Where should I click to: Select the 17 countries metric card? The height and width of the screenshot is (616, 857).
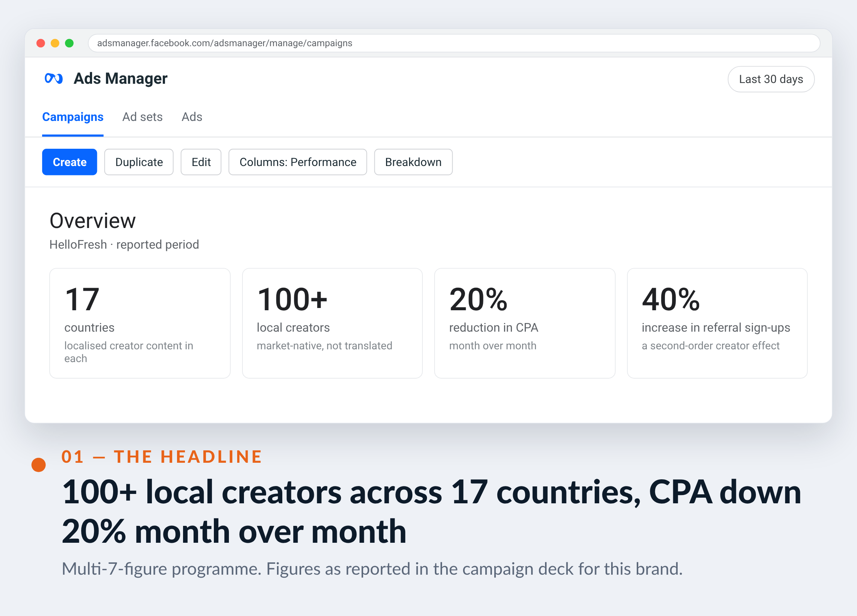click(x=140, y=323)
